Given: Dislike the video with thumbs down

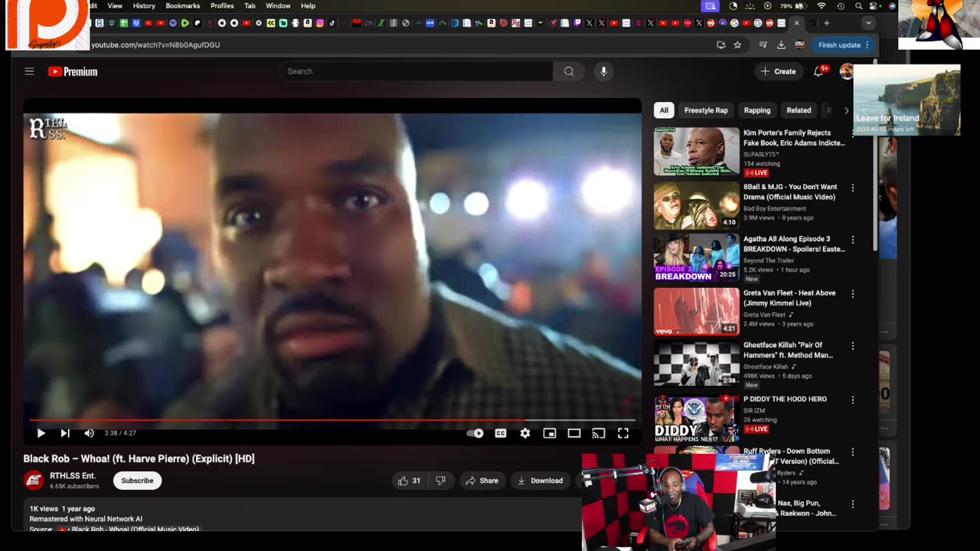Looking at the screenshot, I should 440,481.
